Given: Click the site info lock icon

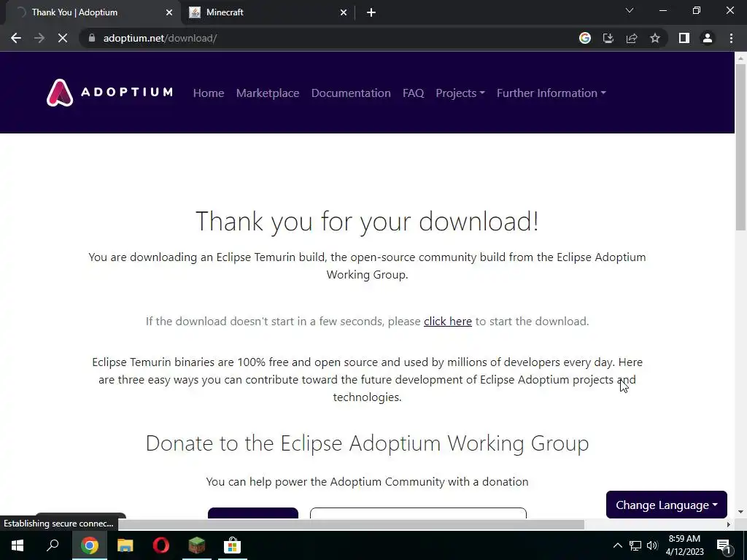Looking at the screenshot, I should coord(92,38).
